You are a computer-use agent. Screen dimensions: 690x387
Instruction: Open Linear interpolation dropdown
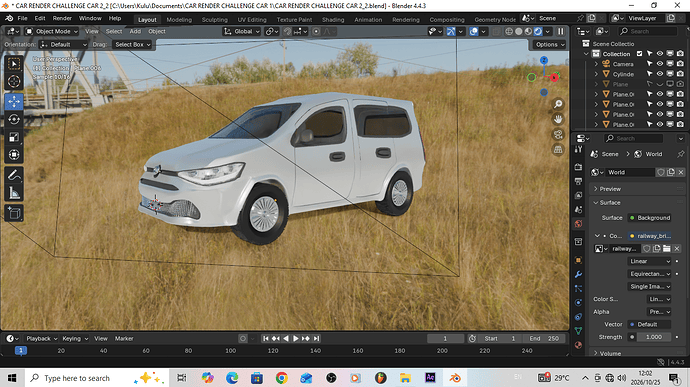coord(649,261)
